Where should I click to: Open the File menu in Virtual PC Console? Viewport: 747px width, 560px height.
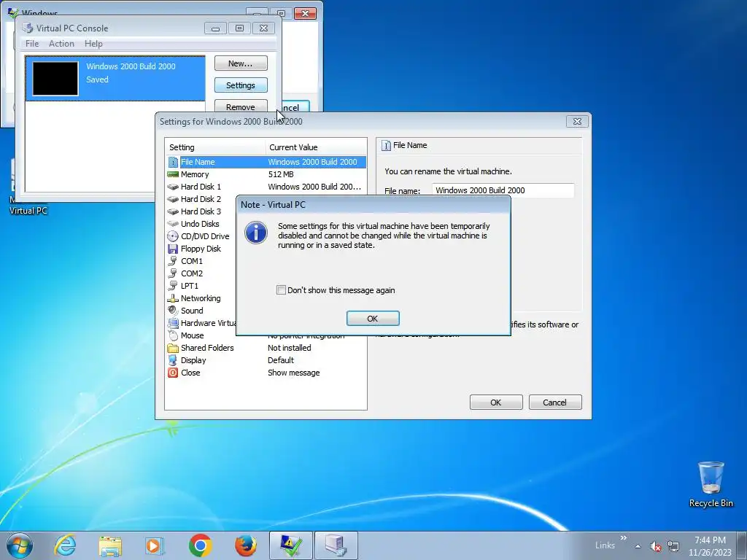coord(32,43)
